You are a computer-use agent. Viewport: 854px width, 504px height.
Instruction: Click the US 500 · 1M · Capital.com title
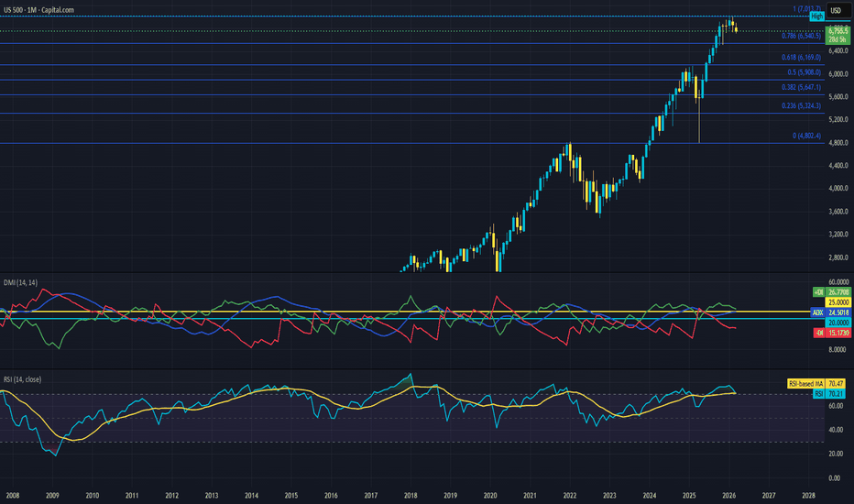pyautogui.click(x=38, y=10)
